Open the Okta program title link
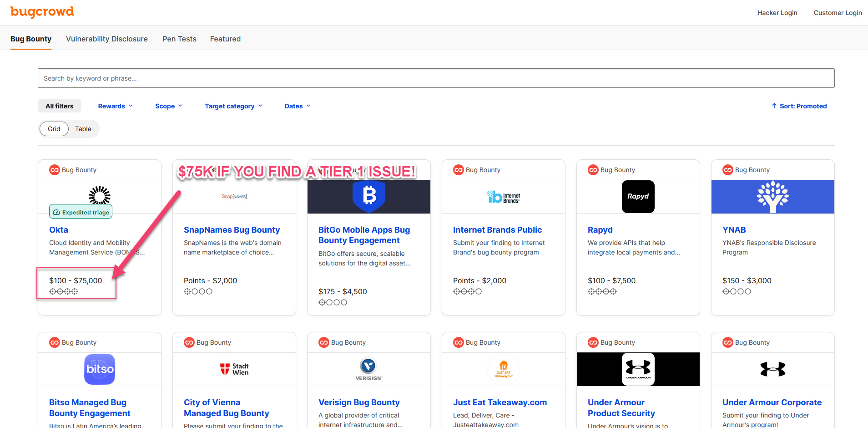 click(59, 230)
